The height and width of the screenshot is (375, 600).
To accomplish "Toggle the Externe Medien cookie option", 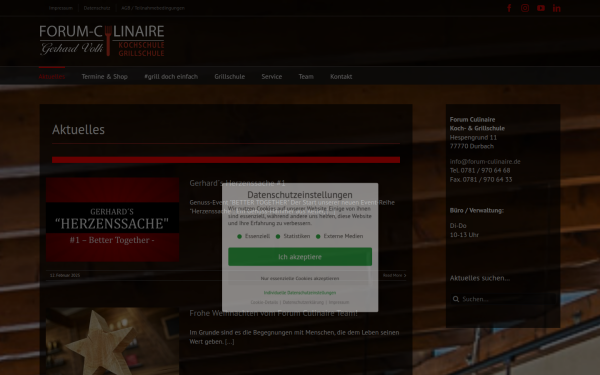I will click(339, 236).
